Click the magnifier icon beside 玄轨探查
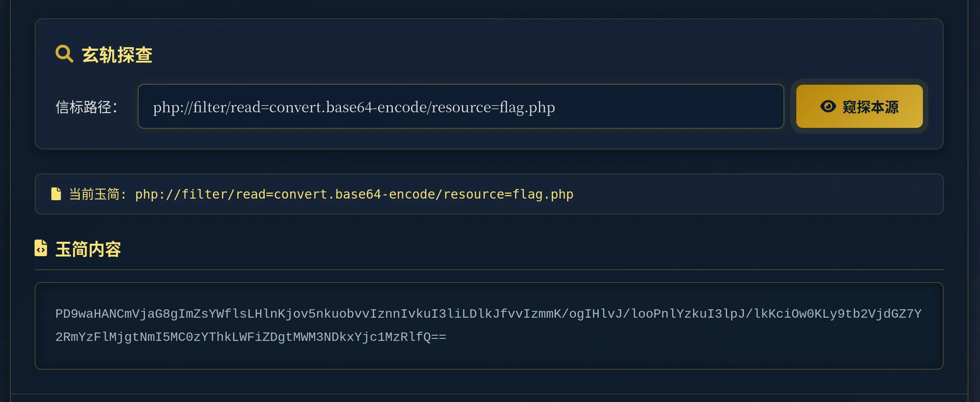This screenshot has height=402, width=980. [x=64, y=54]
